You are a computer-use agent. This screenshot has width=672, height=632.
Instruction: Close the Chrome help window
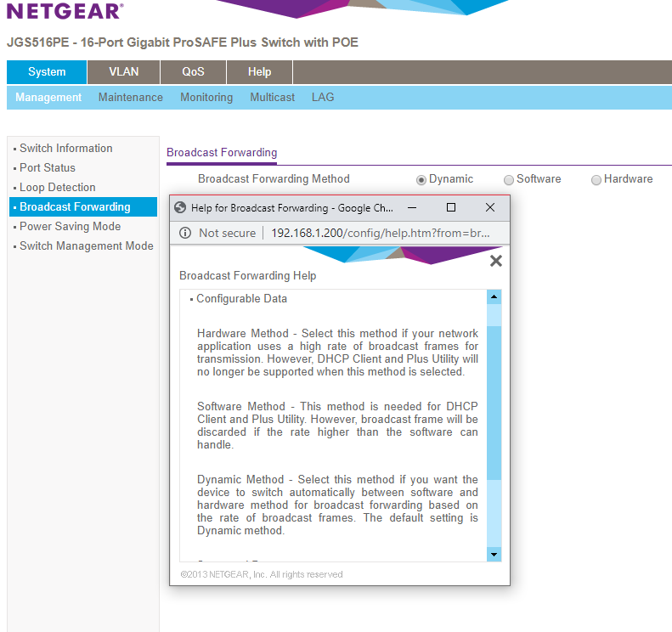(x=490, y=207)
